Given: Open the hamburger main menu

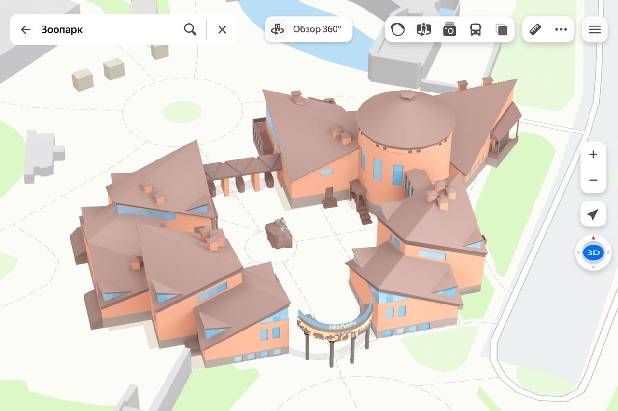Looking at the screenshot, I should (595, 30).
